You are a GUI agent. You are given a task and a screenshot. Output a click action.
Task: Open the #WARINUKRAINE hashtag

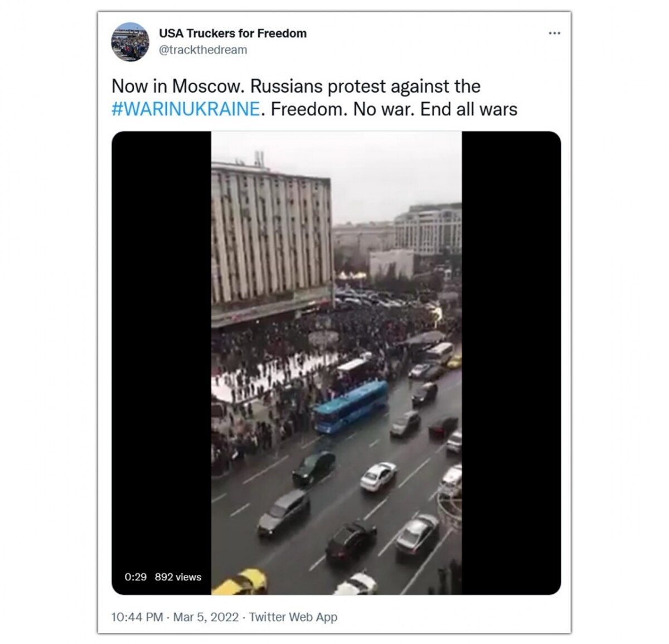tap(186, 109)
